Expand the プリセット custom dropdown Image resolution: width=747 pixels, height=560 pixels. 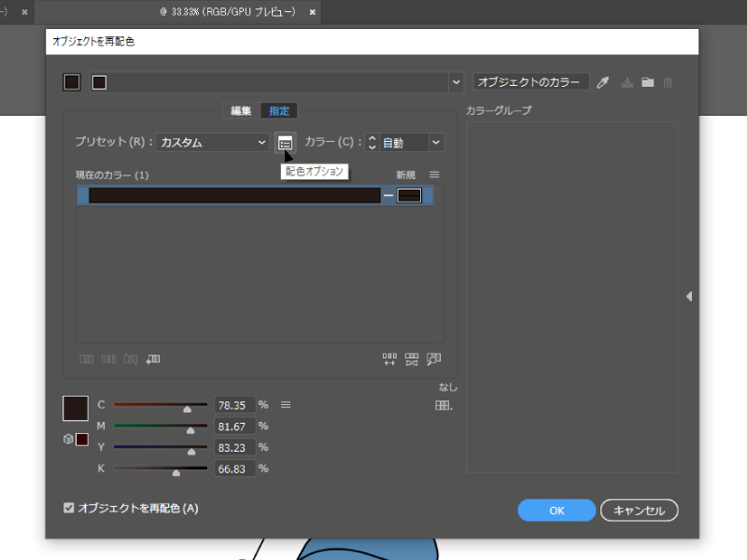coord(213,143)
